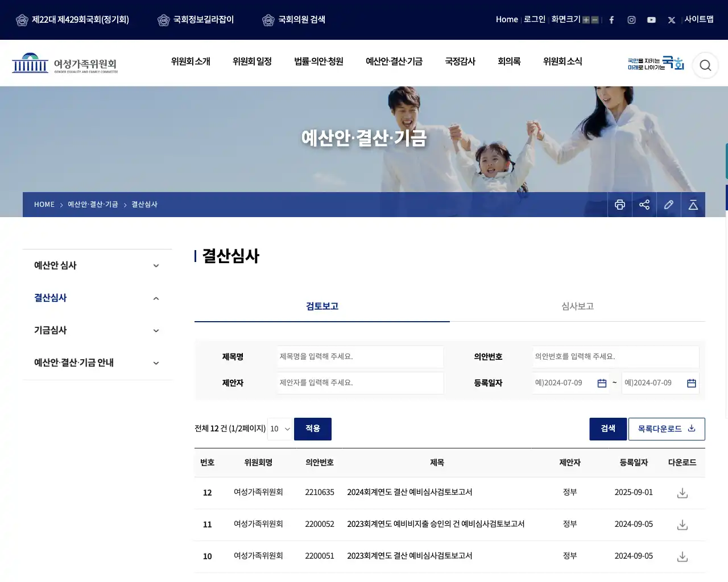
Task: Open the 법률·의안·청원 menu
Action: point(318,61)
